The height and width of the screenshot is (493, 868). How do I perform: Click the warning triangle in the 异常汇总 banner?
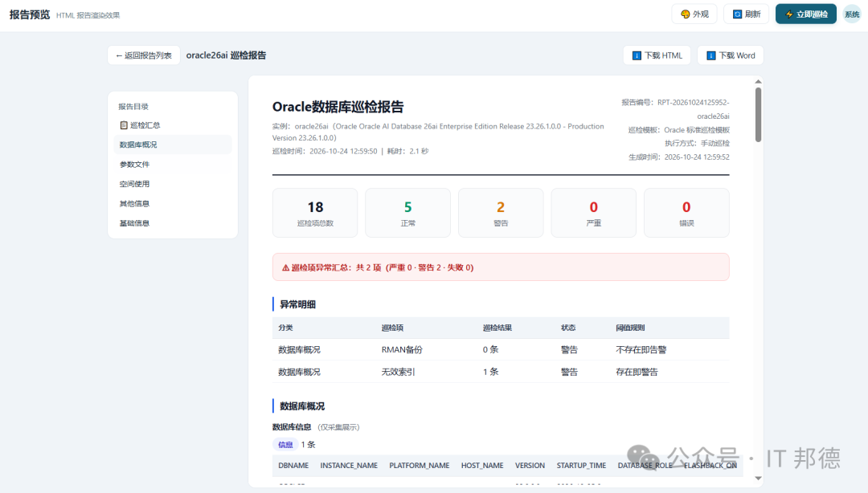[x=285, y=268]
